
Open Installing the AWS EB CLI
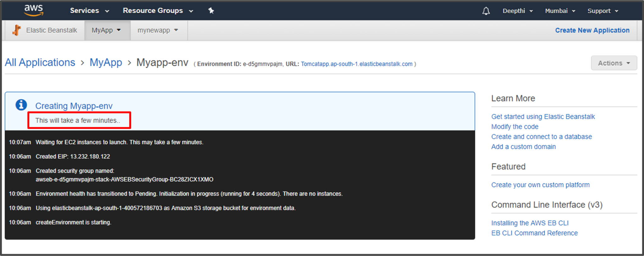(x=530, y=223)
